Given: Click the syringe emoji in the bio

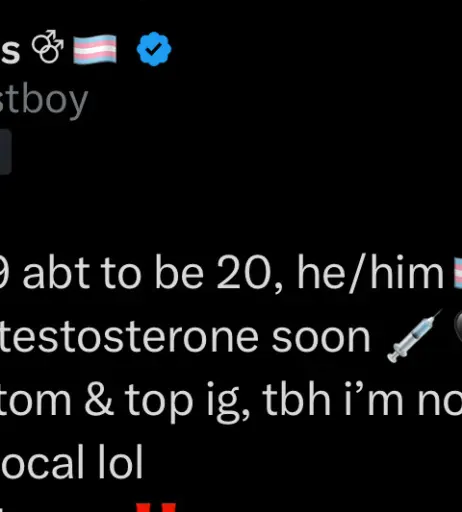Looking at the screenshot, I should pyautogui.click(x=415, y=336).
